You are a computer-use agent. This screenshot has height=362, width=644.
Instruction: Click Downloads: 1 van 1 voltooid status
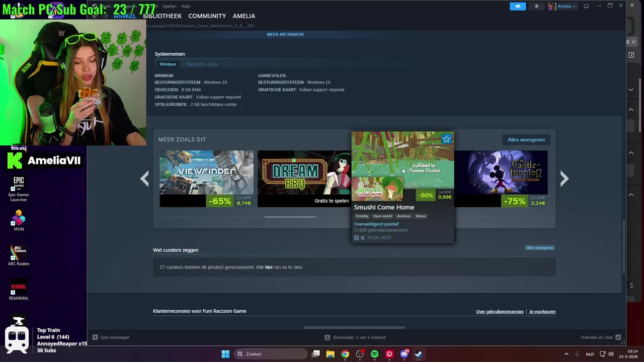(x=355, y=337)
